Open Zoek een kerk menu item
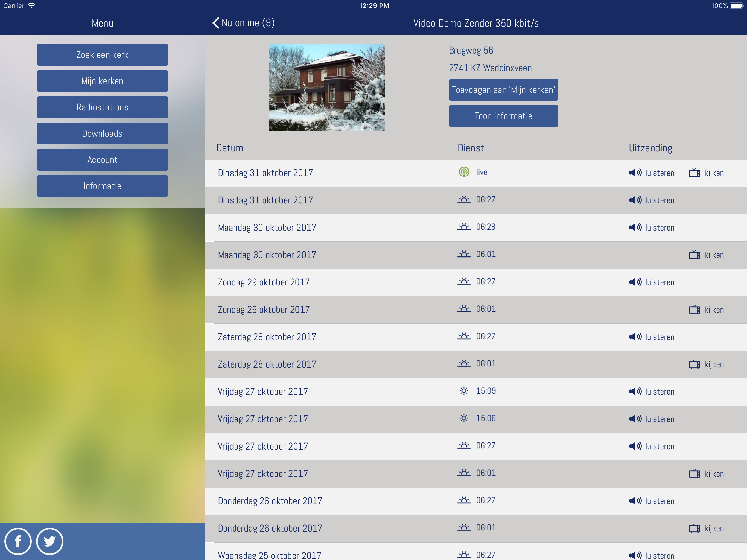 tap(102, 55)
